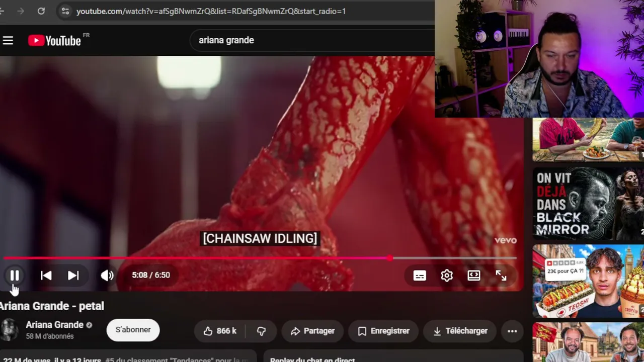Click the 58 M d'abonnés subscriber count
The width and height of the screenshot is (644, 362).
pyautogui.click(x=50, y=336)
